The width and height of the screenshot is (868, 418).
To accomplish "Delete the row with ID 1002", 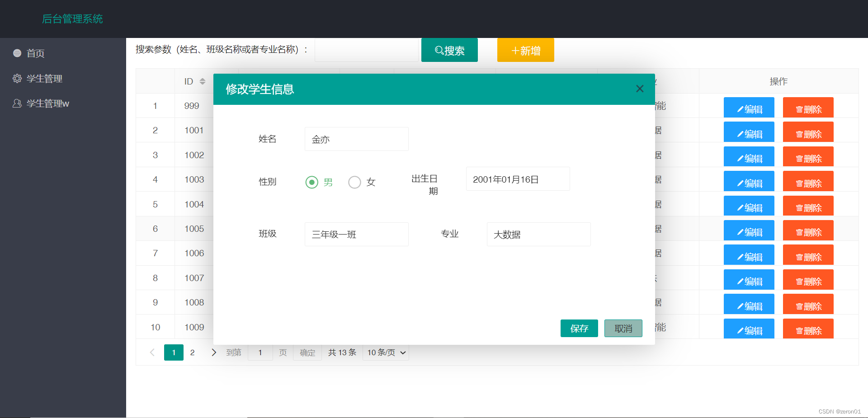I will (808, 157).
